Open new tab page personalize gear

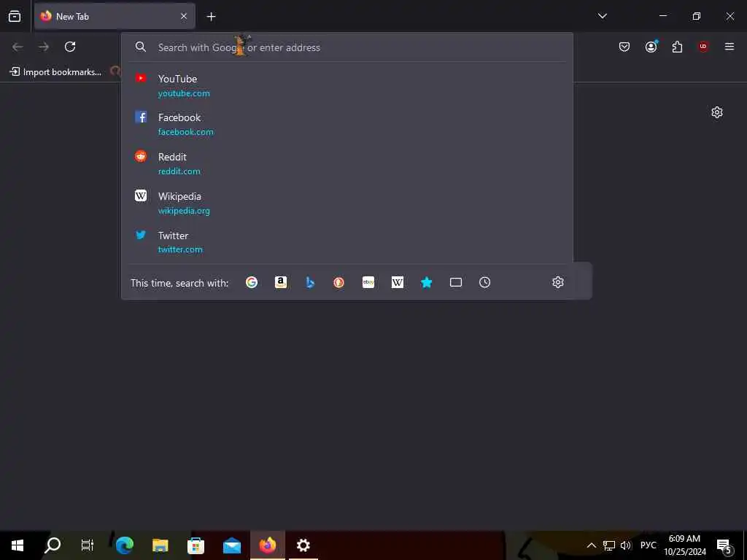(717, 112)
